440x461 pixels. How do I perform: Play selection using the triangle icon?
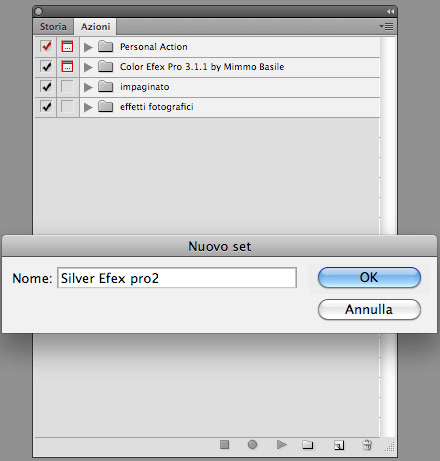[282, 444]
